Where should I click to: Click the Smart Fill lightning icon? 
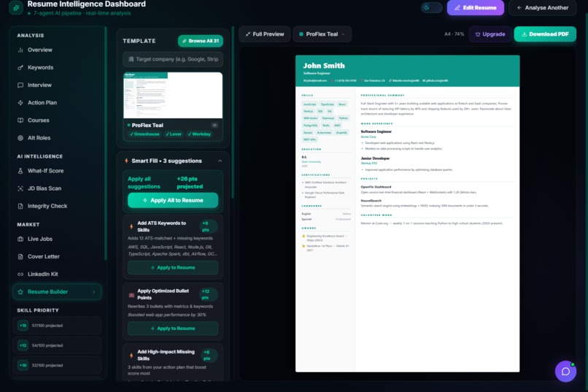(126, 161)
